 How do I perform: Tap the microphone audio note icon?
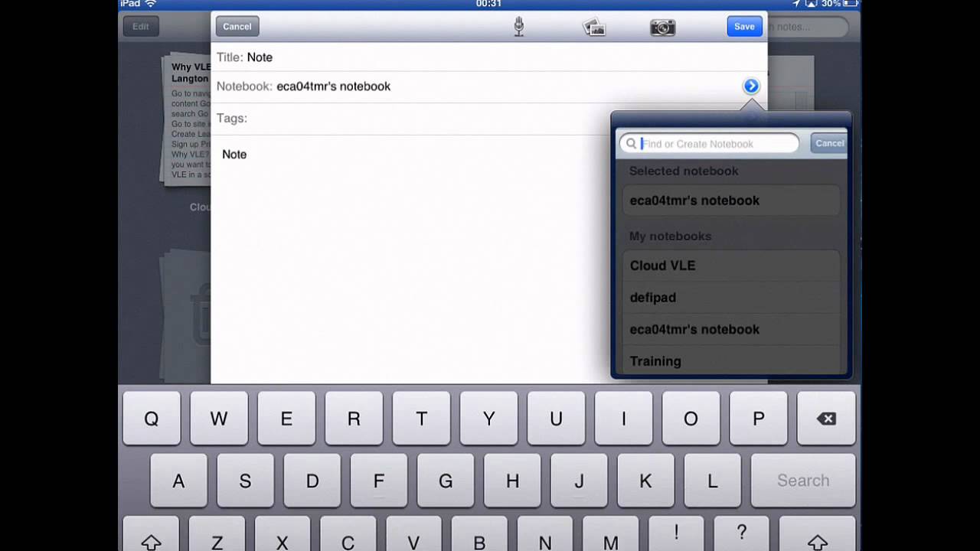point(518,27)
